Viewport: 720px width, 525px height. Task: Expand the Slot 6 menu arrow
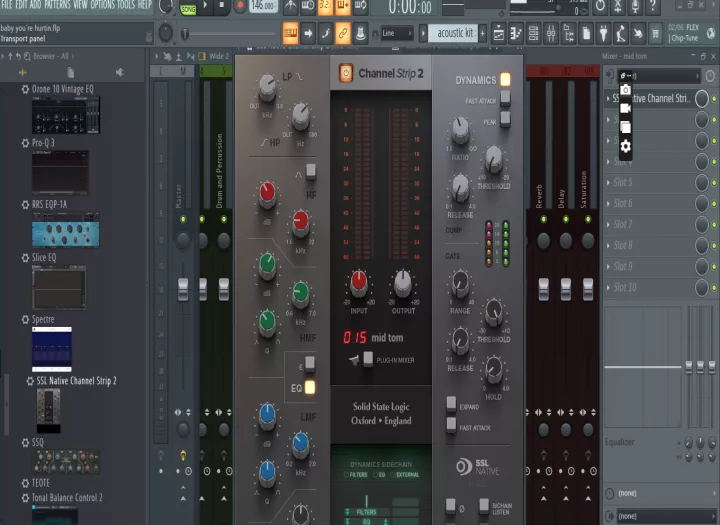tap(608, 203)
